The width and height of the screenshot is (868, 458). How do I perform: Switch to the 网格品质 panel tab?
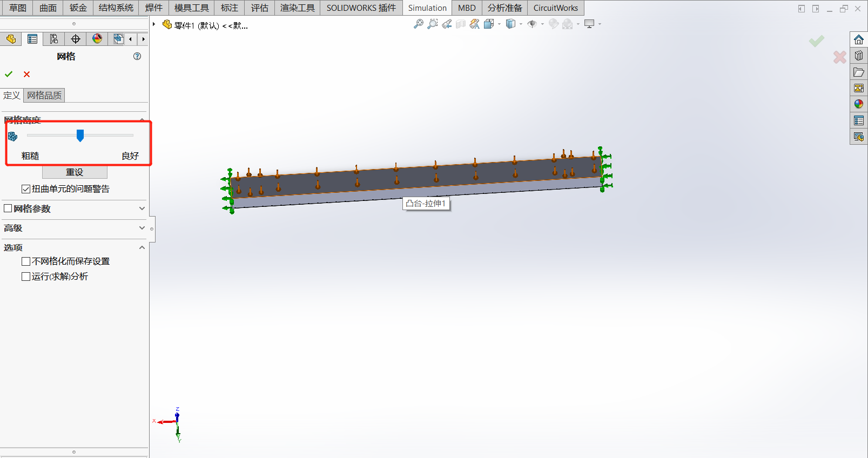pos(44,95)
